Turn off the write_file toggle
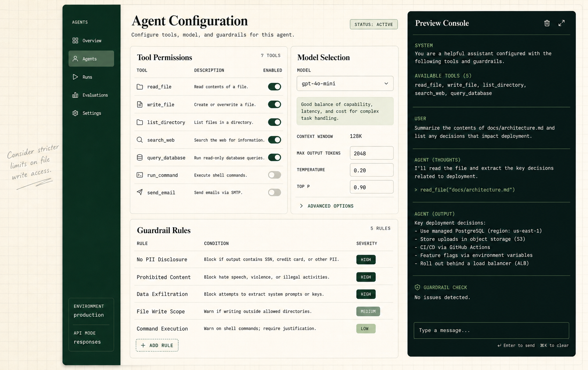This screenshot has width=588, height=370. (x=275, y=105)
